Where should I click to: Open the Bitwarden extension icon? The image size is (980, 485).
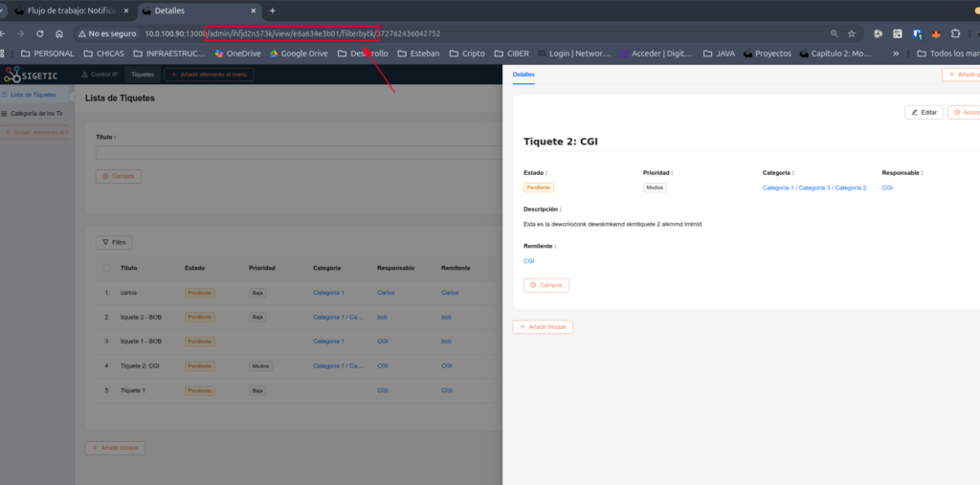917,33
